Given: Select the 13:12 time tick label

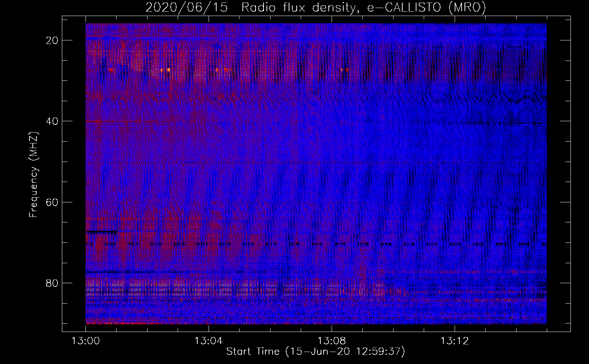Looking at the screenshot, I should coord(455,341).
